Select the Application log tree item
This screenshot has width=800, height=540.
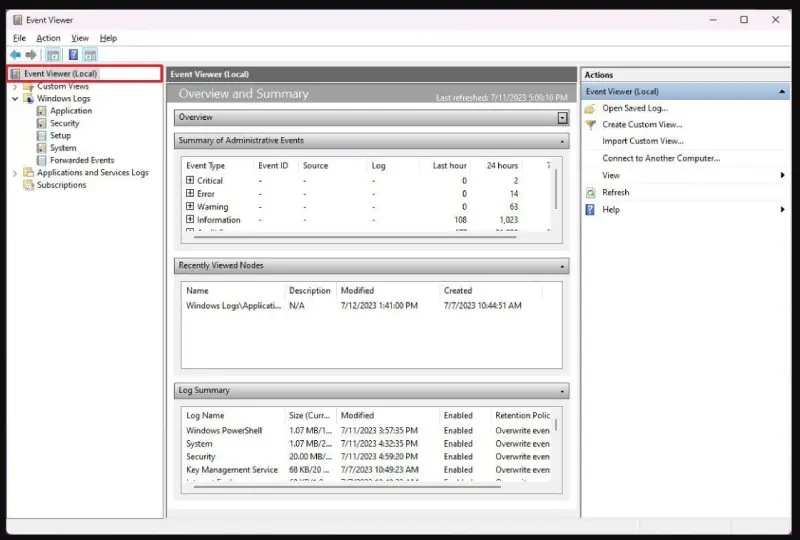point(71,111)
